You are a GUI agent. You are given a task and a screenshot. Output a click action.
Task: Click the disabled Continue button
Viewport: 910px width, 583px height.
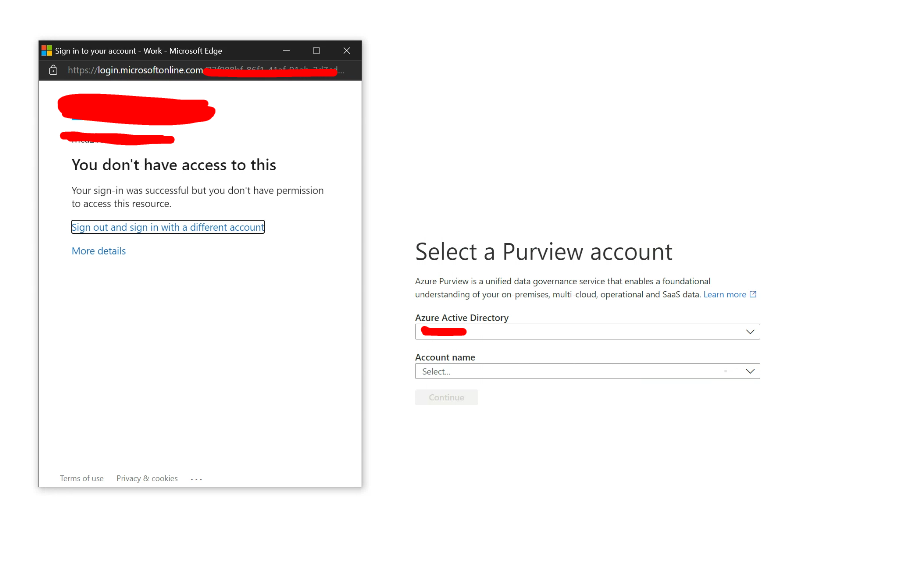(446, 397)
